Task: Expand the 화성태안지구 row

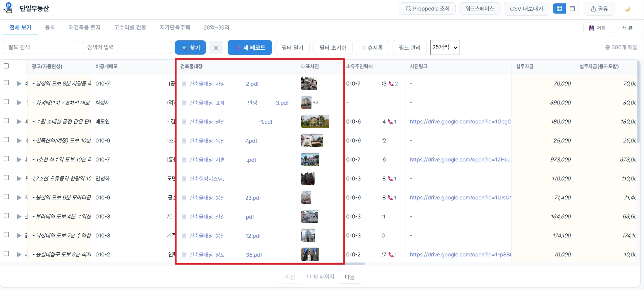Action: [19, 102]
